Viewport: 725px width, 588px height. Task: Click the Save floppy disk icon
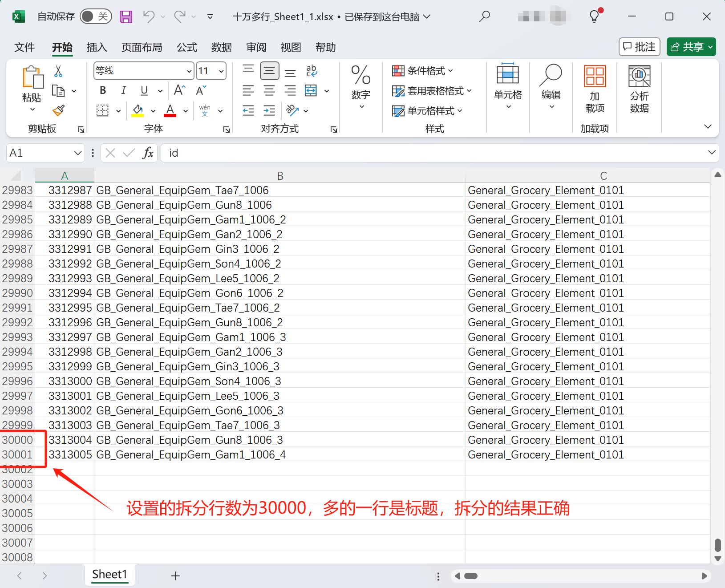pyautogui.click(x=126, y=17)
